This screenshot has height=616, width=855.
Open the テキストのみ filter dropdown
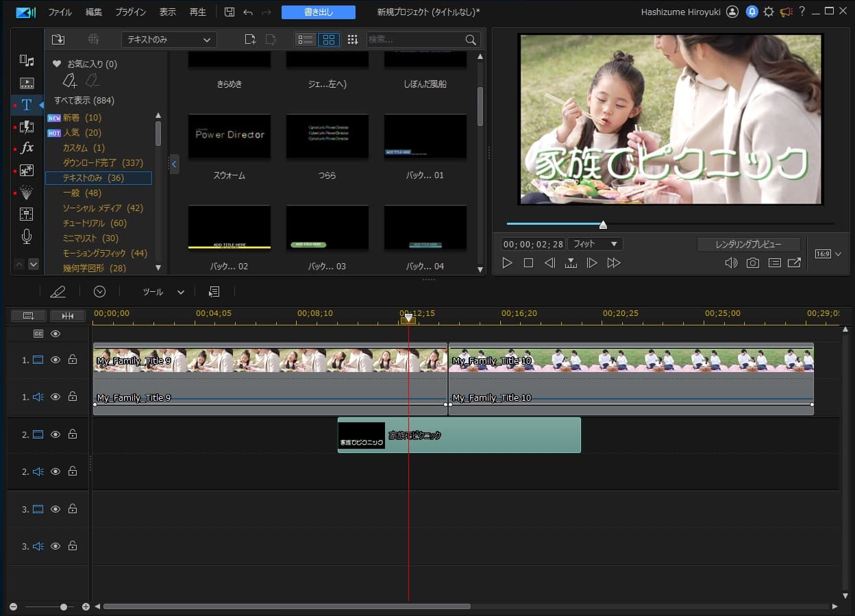pos(169,40)
